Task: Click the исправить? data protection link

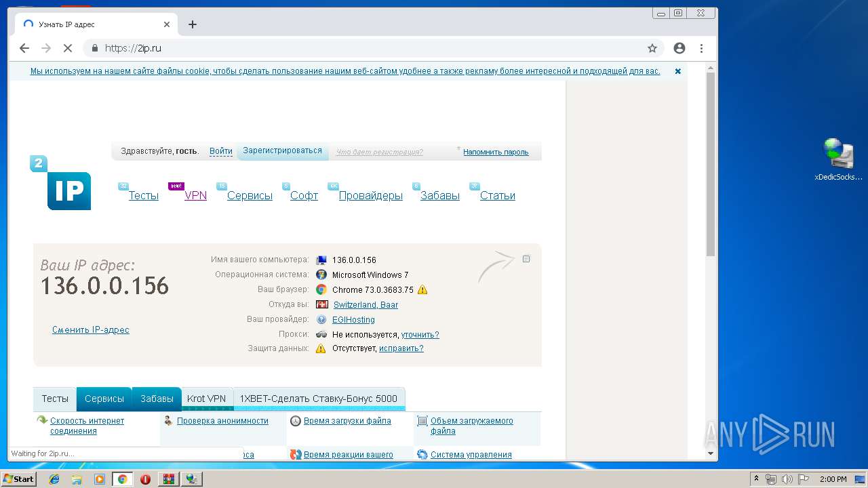Action: 401,348
